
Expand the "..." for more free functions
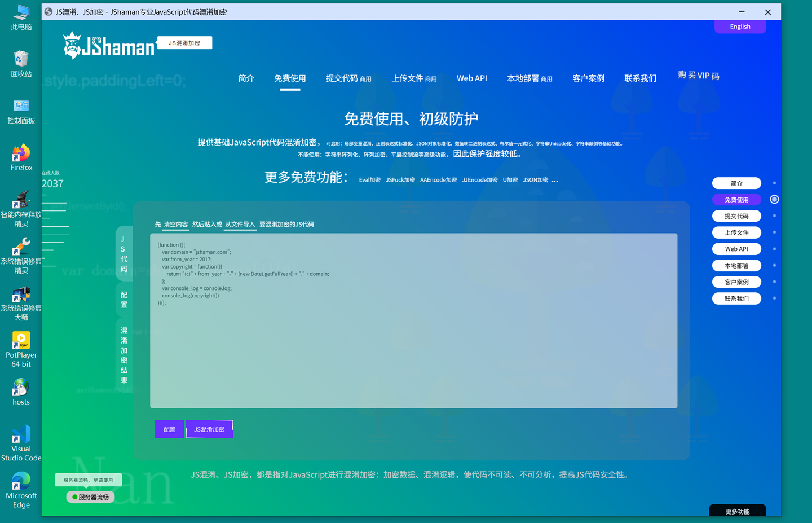point(554,179)
